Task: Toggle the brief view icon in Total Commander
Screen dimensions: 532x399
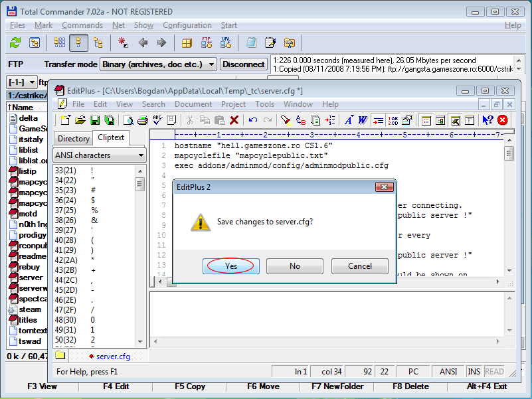Action: pos(59,42)
